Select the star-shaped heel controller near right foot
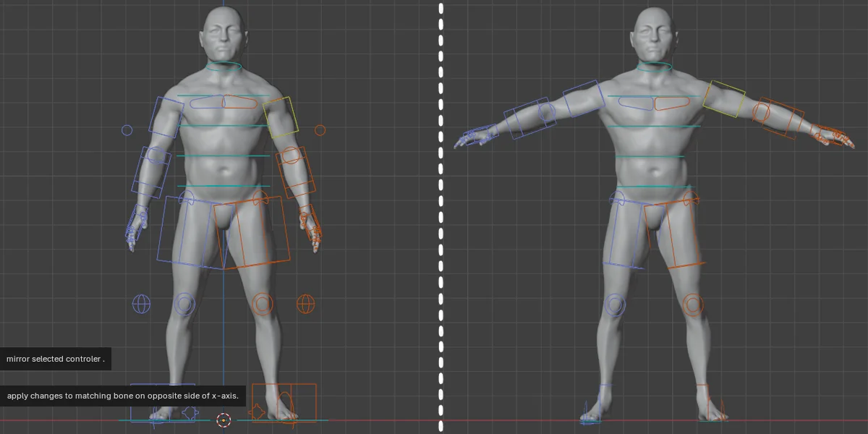 (190, 413)
